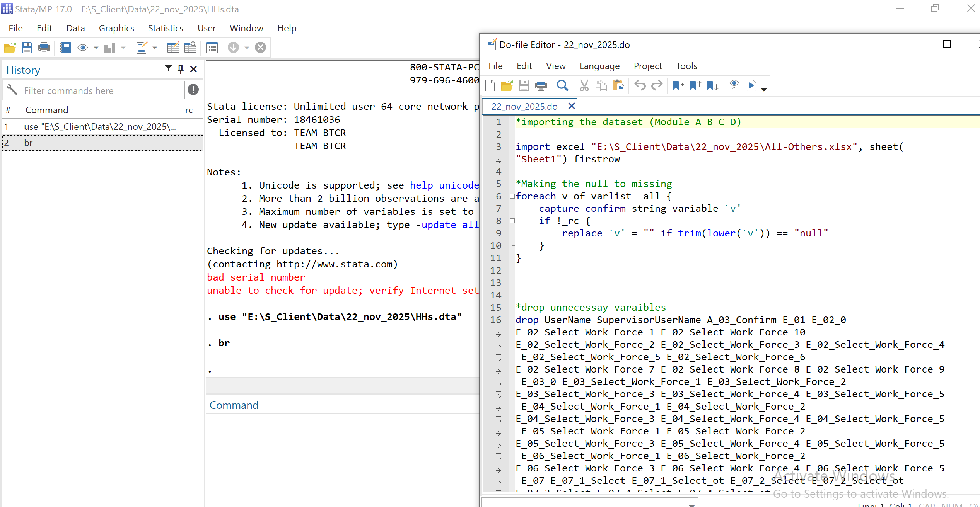Viewport: 980px width, 507px height.
Task: Open the Data Editor (Browse) tool
Action: [x=190, y=48]
